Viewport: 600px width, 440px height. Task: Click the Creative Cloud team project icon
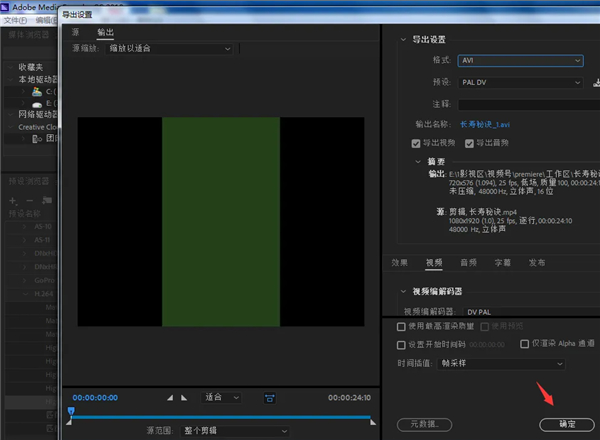click(x=37, y=139)
